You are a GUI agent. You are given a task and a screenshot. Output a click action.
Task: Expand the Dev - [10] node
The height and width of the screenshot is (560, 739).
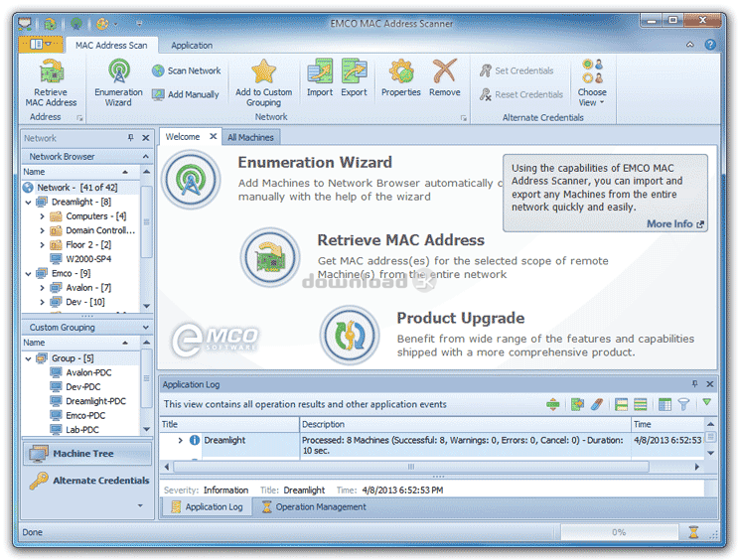click(x=43, y=302)
